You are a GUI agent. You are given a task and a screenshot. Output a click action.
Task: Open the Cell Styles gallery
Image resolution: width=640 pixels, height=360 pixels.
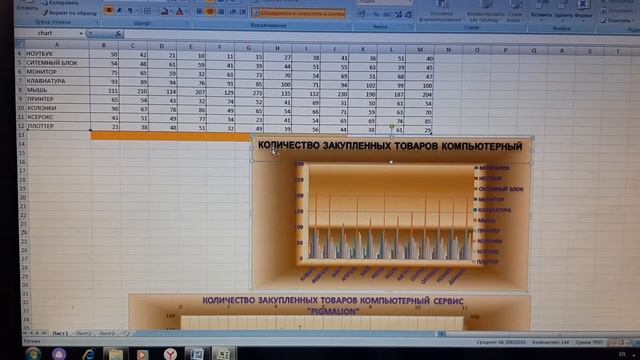point(514,11)
